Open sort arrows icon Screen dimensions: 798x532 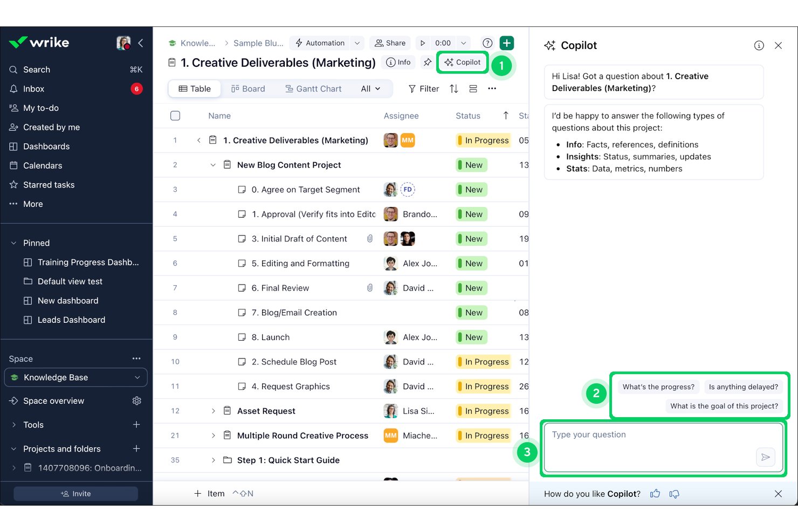pos(454,89)
